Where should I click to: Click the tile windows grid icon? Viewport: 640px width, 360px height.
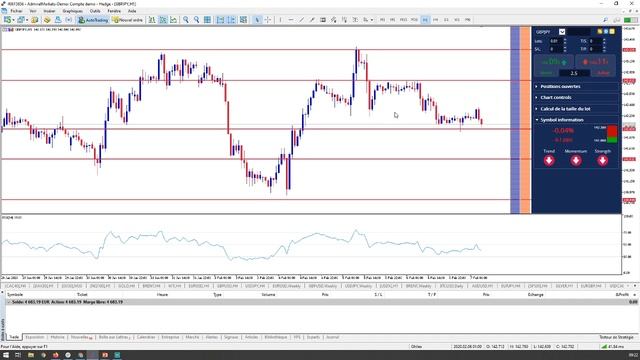tap(207, 20)
